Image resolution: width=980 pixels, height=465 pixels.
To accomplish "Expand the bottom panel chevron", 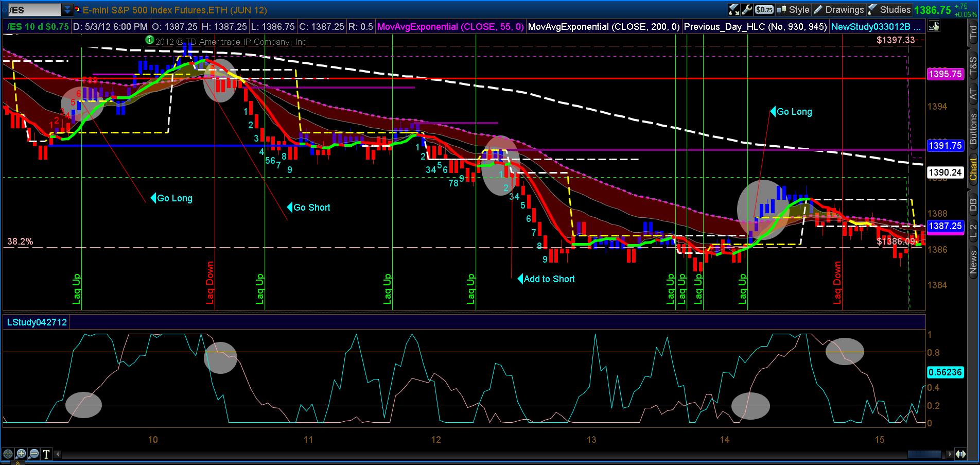I will 17,463.
